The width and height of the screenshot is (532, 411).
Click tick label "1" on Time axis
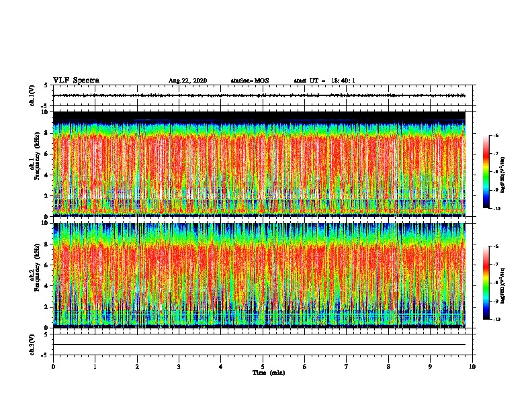[x=95, y=367]
